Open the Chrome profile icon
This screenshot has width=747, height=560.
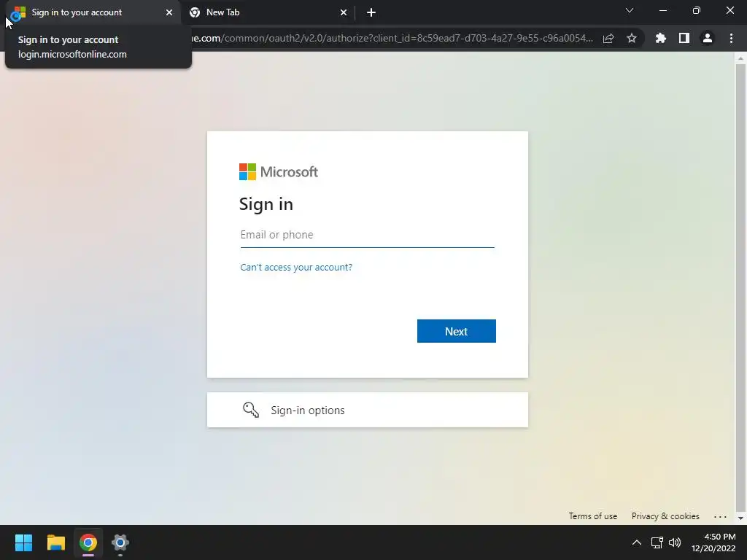[x=708, y=38]
